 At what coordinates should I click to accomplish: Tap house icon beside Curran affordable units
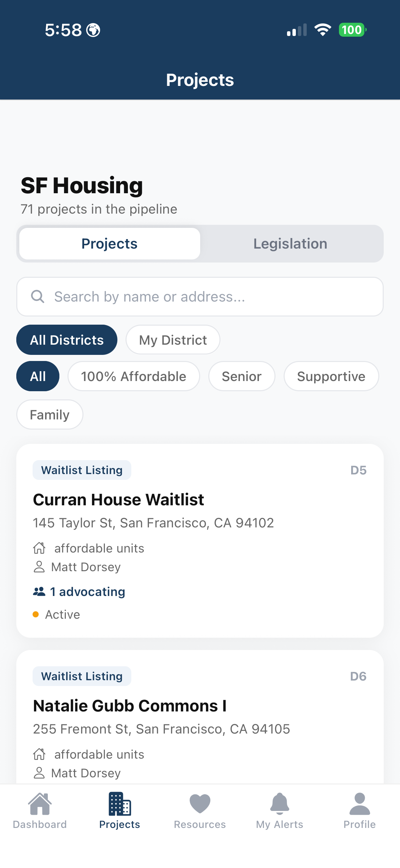[39, 548]
